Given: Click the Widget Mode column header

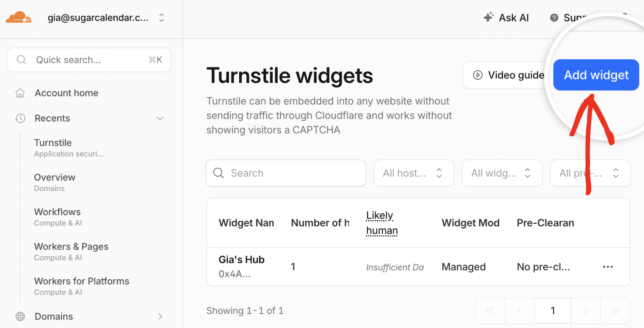Looking at the screenshot, I should click(471, 223).
